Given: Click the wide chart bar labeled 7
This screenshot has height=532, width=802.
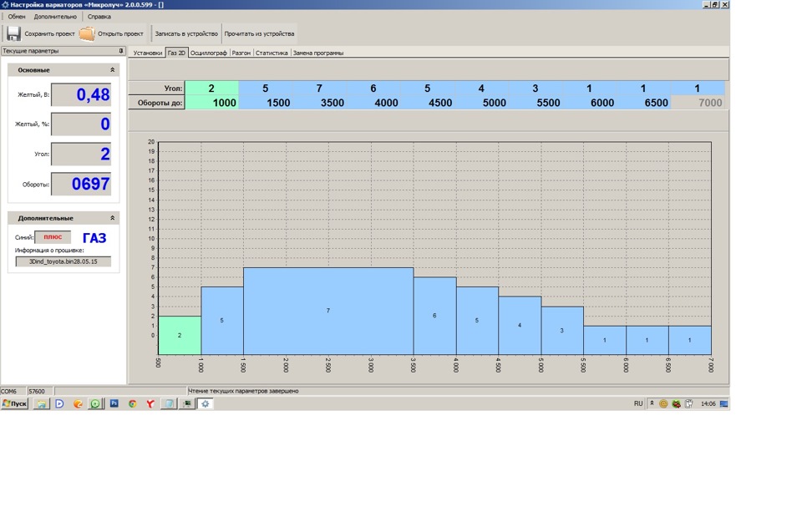Looking at the screenshot, I should [x=328, y=311].
